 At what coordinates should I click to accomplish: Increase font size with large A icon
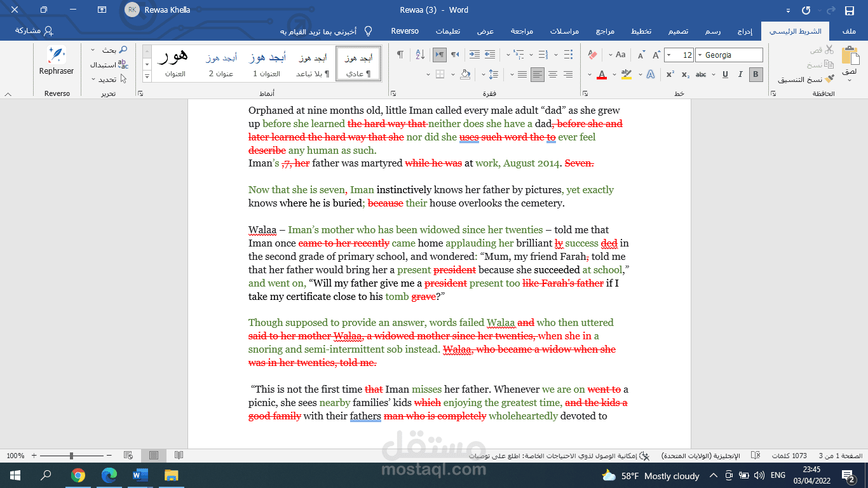click(x=656, y=55)
